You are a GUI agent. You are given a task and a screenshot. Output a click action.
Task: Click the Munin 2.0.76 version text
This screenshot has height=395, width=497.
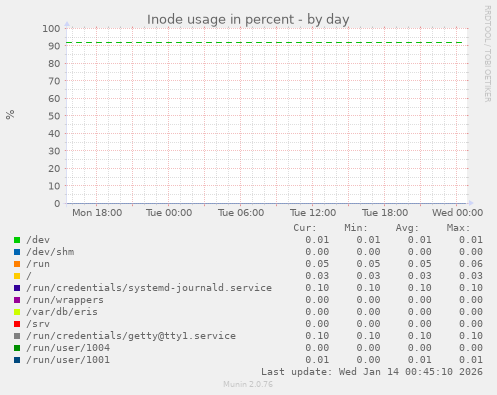(x=248, y=384)
